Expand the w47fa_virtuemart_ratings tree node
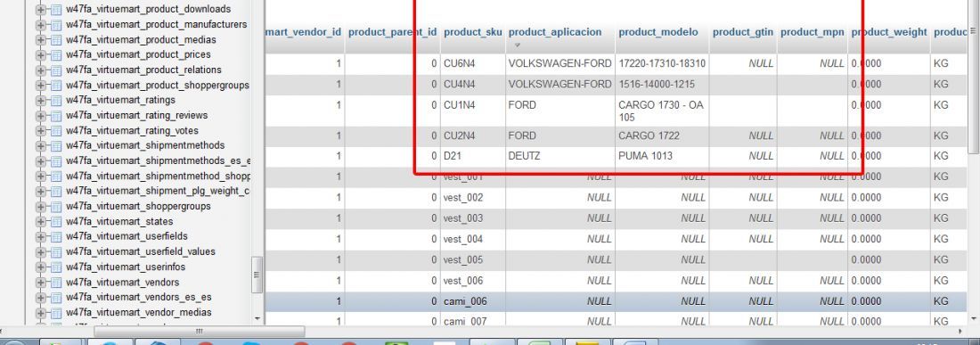 tap(41, 101)
